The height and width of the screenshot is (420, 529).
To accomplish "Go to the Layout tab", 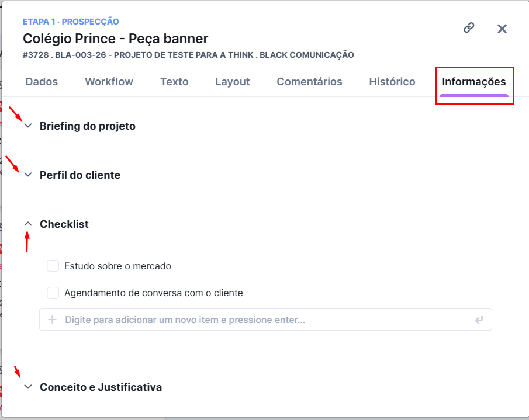I will [x=233, y=82].
